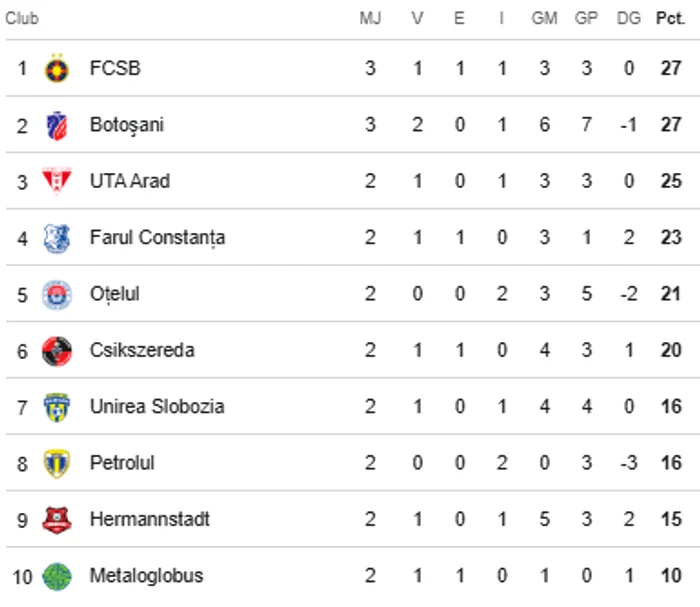700x607 pixels.
Task: Click the Oțelul club crest icon
Action: coord(57,295)
